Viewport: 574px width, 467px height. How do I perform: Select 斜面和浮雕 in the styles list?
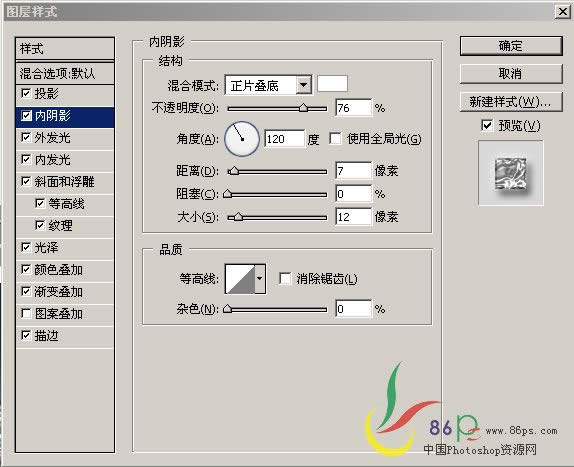point(65,182)
